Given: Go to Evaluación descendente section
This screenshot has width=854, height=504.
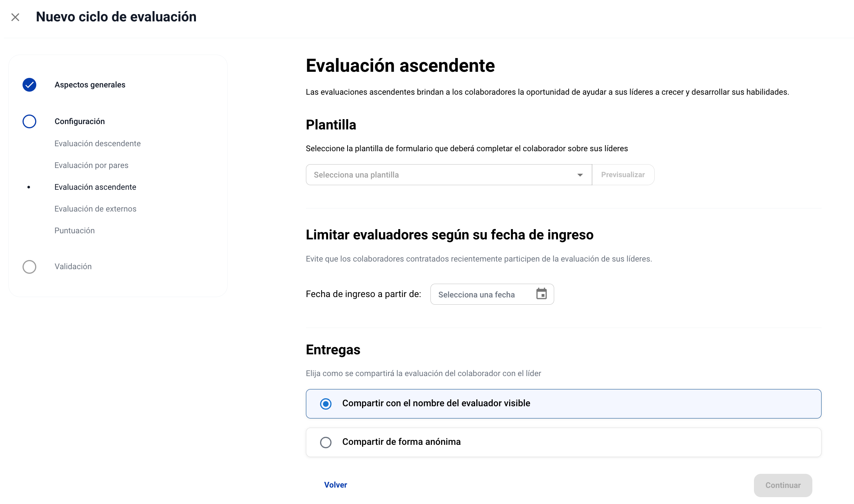Looking at the screenshot, I should pos(97,144).
